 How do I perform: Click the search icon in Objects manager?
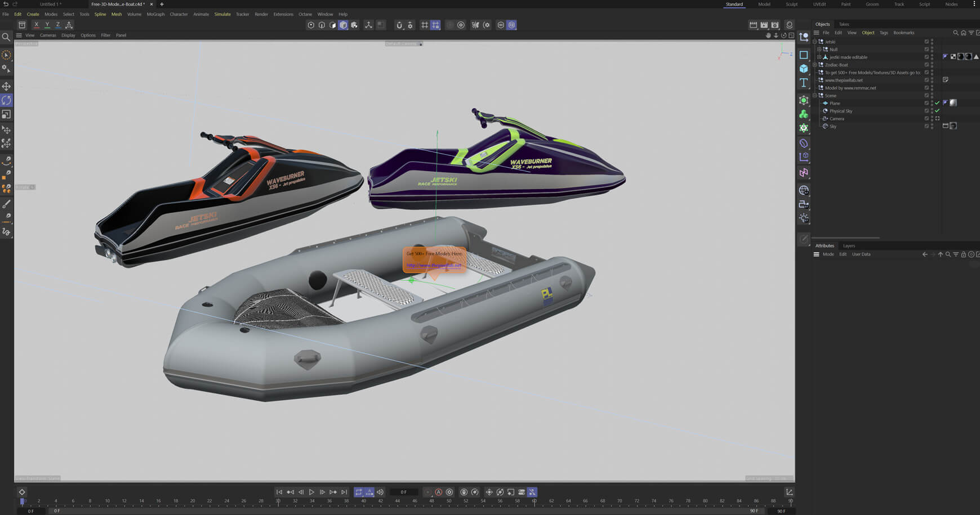pos(955,33)
